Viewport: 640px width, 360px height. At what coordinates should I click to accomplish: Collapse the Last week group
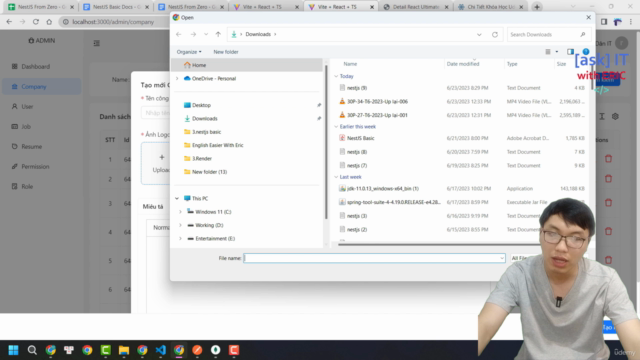click(336, 177)
